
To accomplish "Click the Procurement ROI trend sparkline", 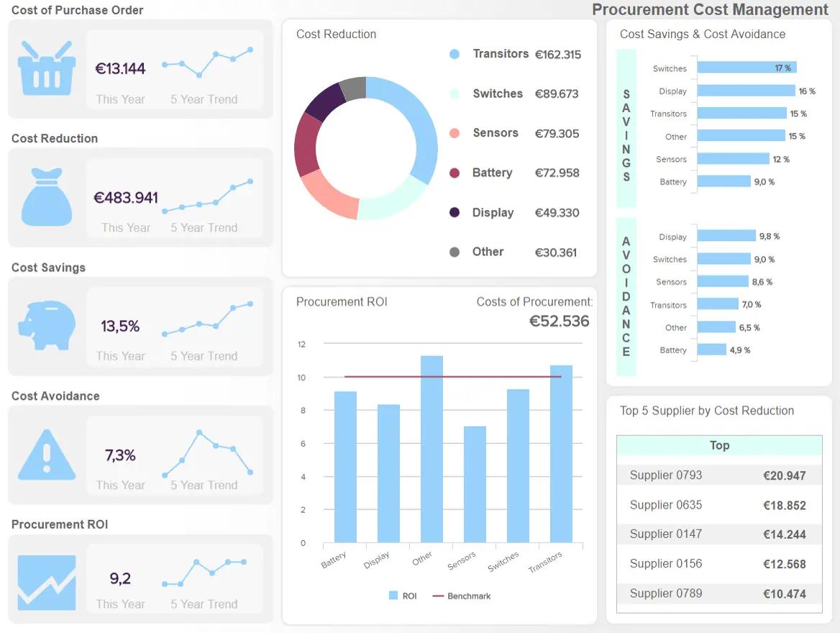I will tap(204, 573).
